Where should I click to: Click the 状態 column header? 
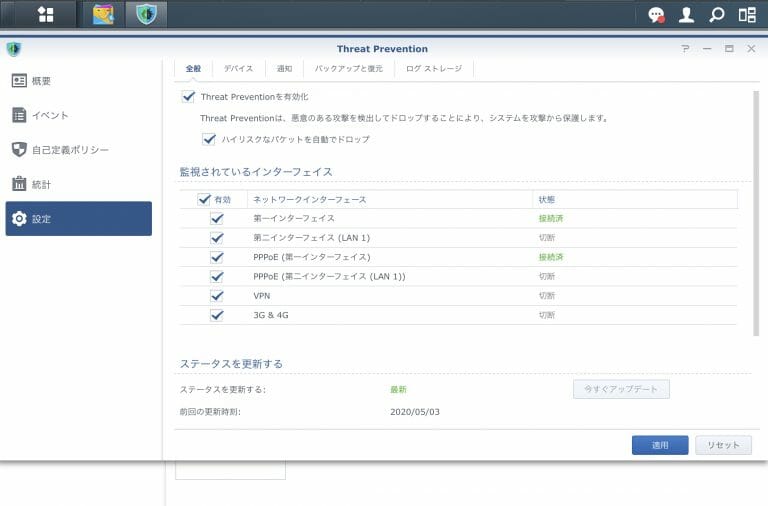tap(635, 199)
